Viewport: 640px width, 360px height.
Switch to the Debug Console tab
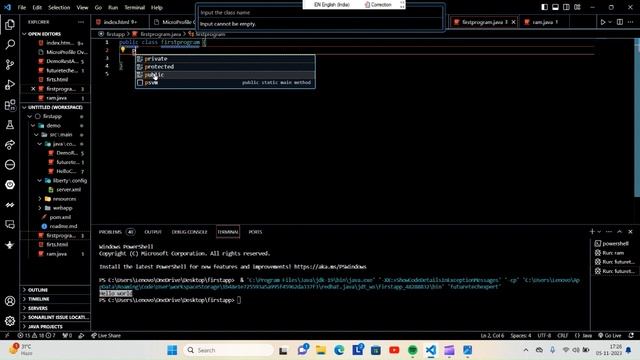[189, 232]
